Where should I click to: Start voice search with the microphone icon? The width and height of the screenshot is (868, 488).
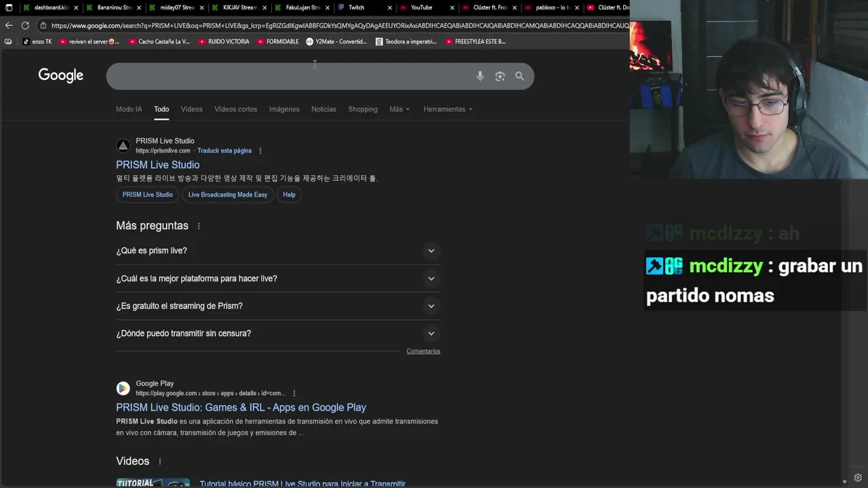(x=480, y=77)
